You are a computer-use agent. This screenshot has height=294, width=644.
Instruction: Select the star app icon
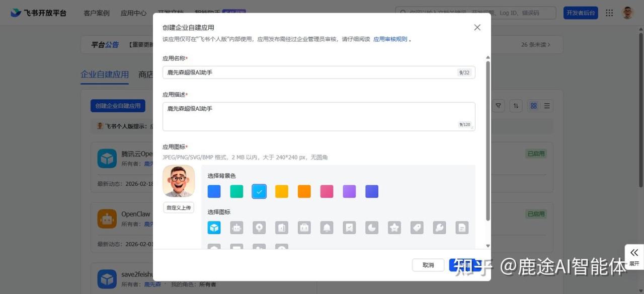(394, 228)
